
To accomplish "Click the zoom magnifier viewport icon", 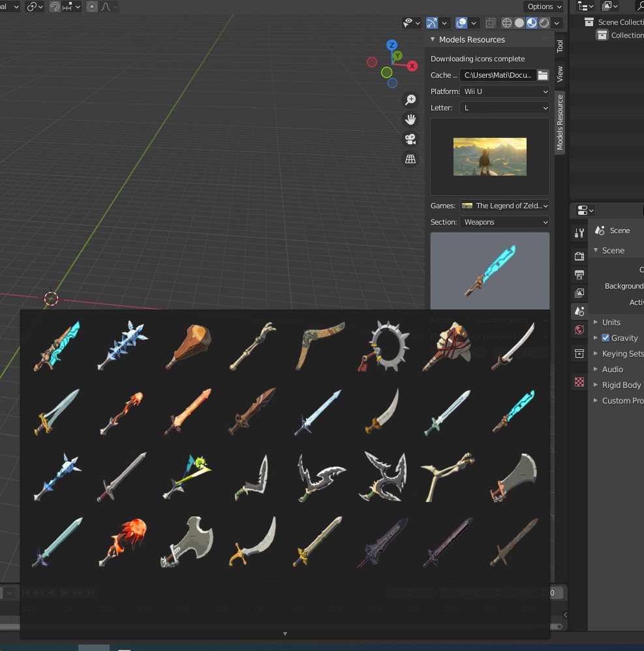I will pyautogui.click(x=410, y=100).
